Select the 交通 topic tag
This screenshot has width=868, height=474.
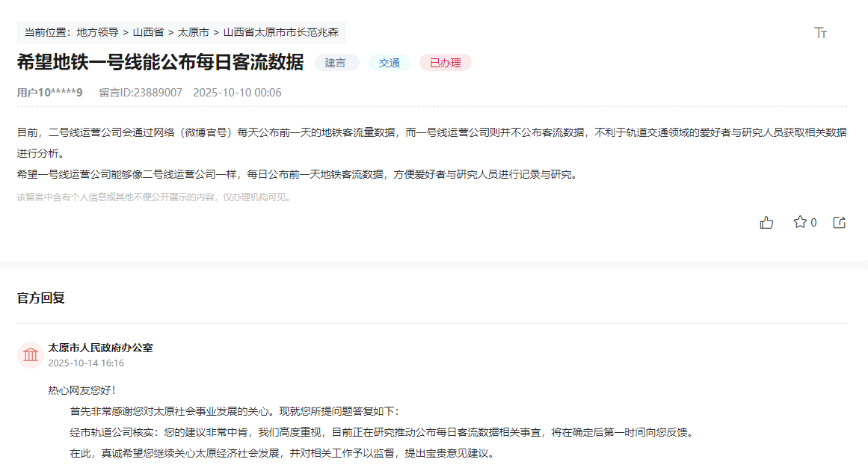click(389, 64)
